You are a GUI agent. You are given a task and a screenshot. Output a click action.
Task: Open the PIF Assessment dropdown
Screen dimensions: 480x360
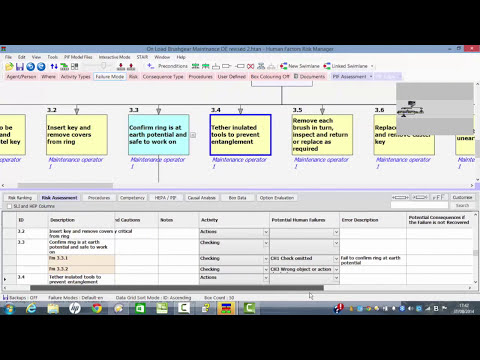[x=371, y=77]
